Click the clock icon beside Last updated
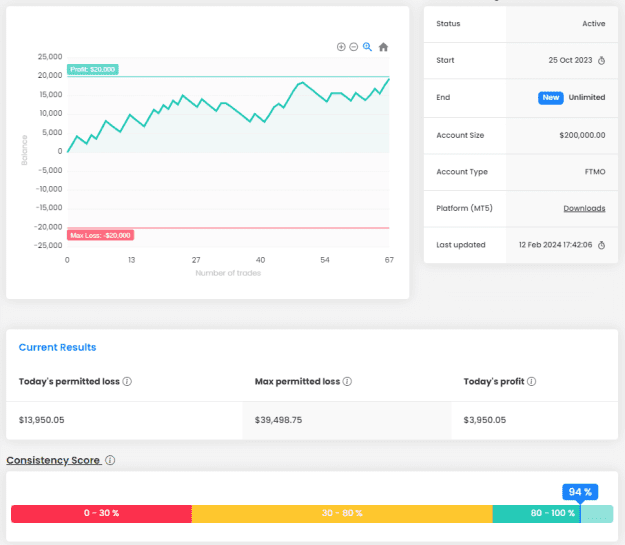 [601, 245]
